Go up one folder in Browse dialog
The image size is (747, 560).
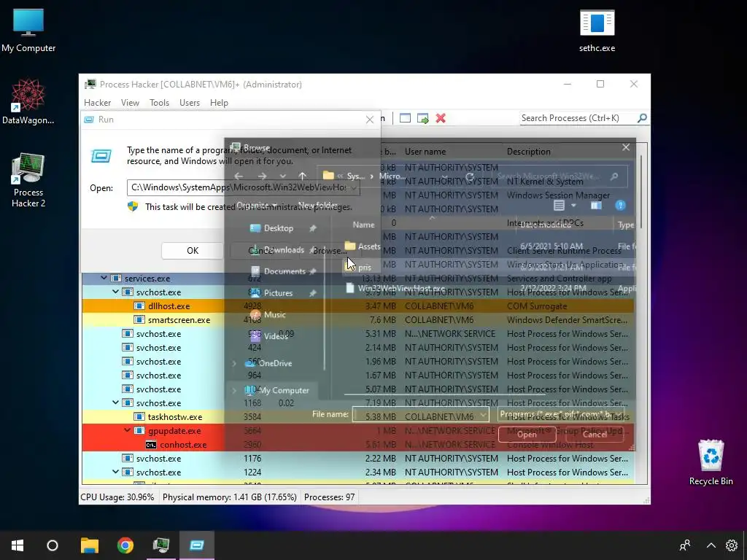[302, 176]
